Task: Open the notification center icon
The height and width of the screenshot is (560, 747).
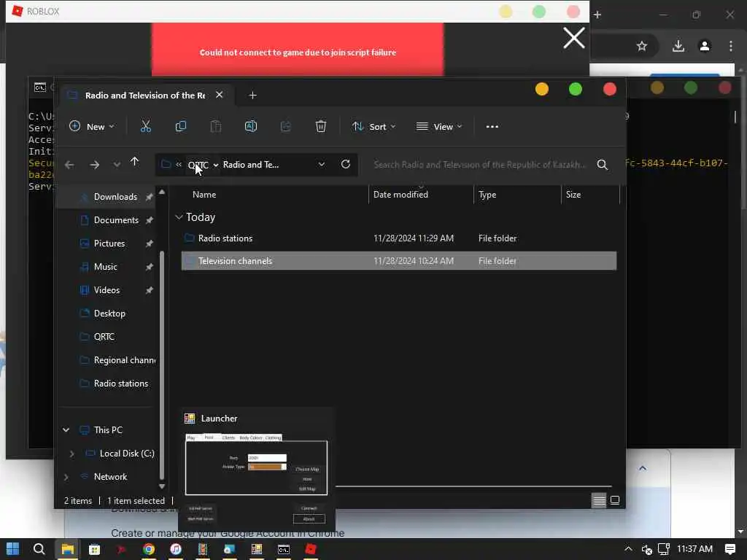Action: [x=729, y=549]
